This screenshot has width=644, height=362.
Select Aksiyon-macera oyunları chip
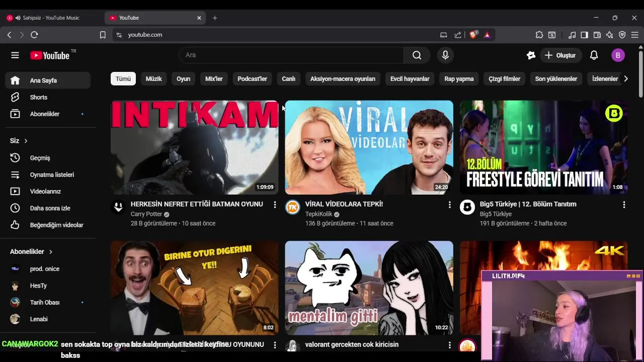pos(343,79)
